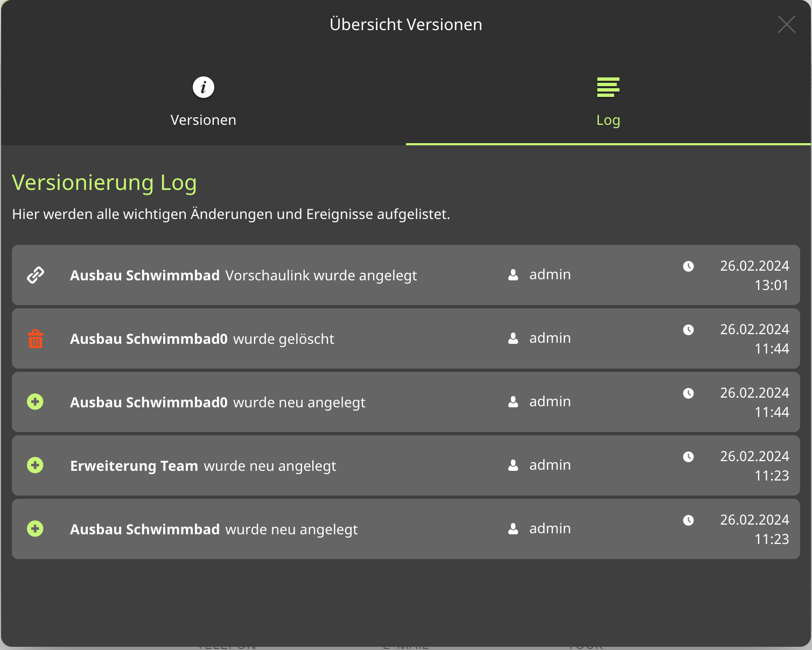Image resolution: width=812 pixels, height=650 pixels.
Task: Click green plus icon beside Ausbau Schwimmbad0
Action: [x=36, y=402]
